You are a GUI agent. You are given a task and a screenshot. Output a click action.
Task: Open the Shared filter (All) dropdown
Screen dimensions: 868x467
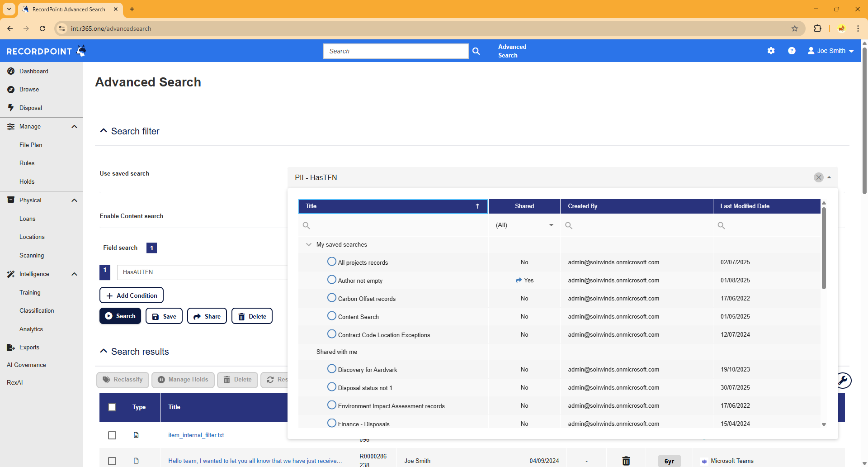click(x=524, y=225)
